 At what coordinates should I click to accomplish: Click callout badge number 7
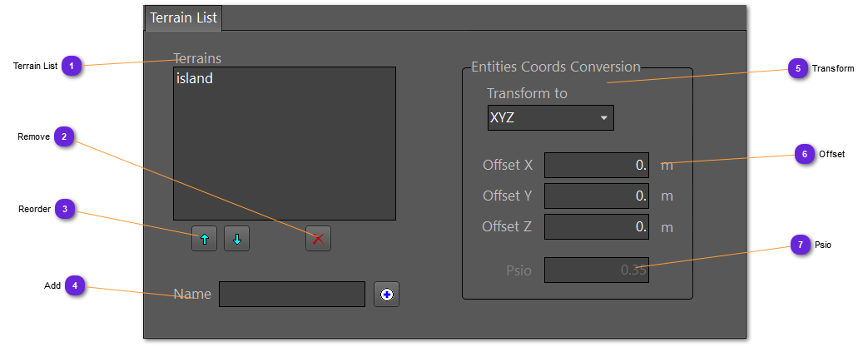click(800, 245)
